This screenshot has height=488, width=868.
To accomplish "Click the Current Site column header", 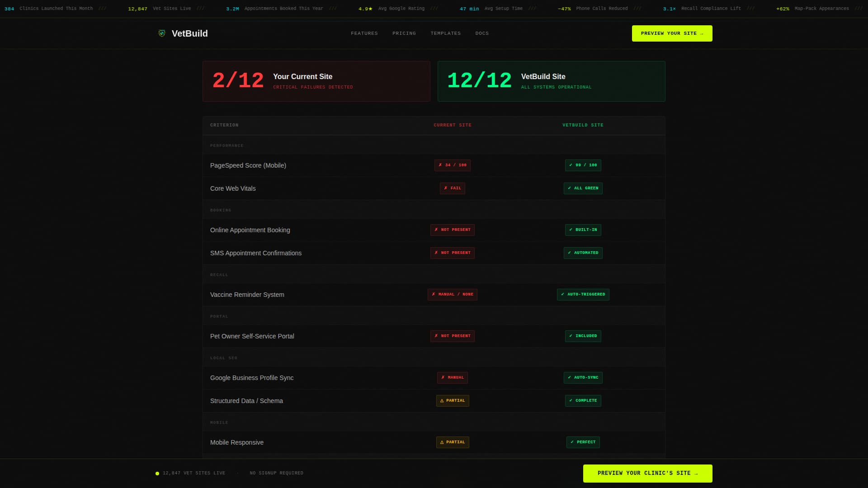I will click(453, 125).
